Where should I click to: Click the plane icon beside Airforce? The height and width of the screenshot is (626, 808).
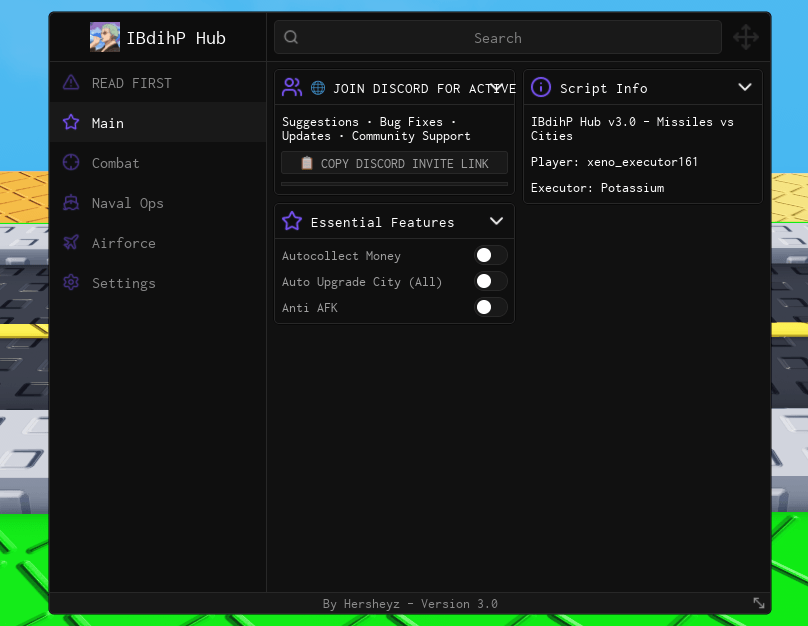tap(71, 242)
